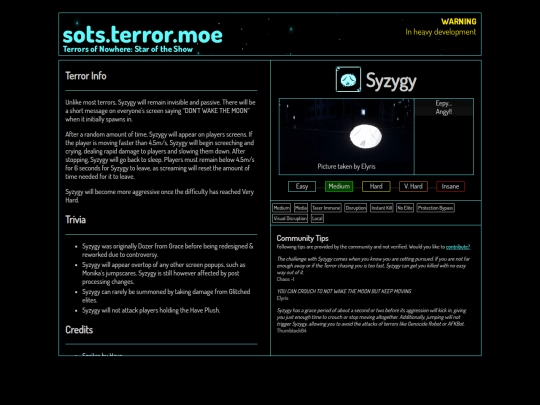Image resolution: width=540 pixels, height=405 pixels.
Task: Click the trivia bullet about Dozer from Grace
Action: point(168,250)
